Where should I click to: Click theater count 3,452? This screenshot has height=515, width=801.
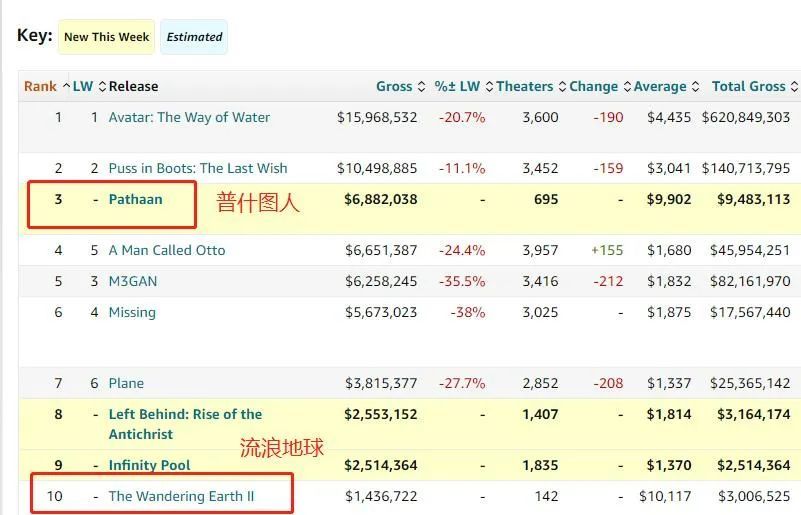[540, 169]
